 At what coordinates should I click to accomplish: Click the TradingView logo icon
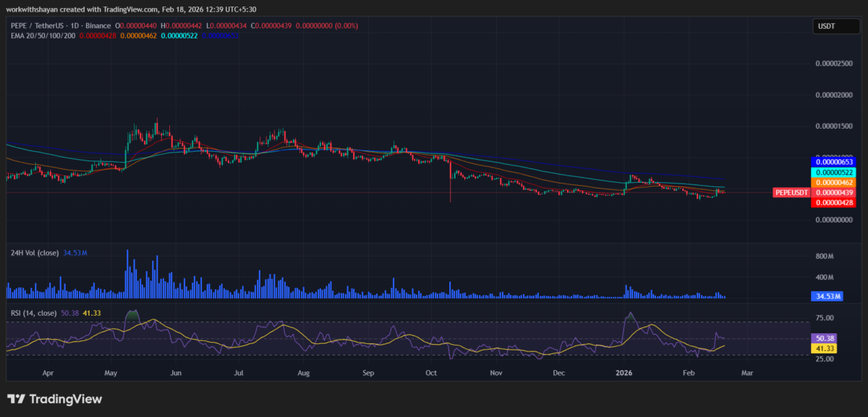pos(17,399)
